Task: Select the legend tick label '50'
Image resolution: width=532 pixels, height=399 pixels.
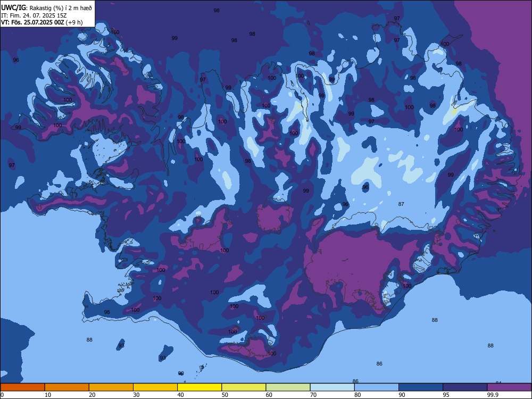Action: [x=225, y=395]
